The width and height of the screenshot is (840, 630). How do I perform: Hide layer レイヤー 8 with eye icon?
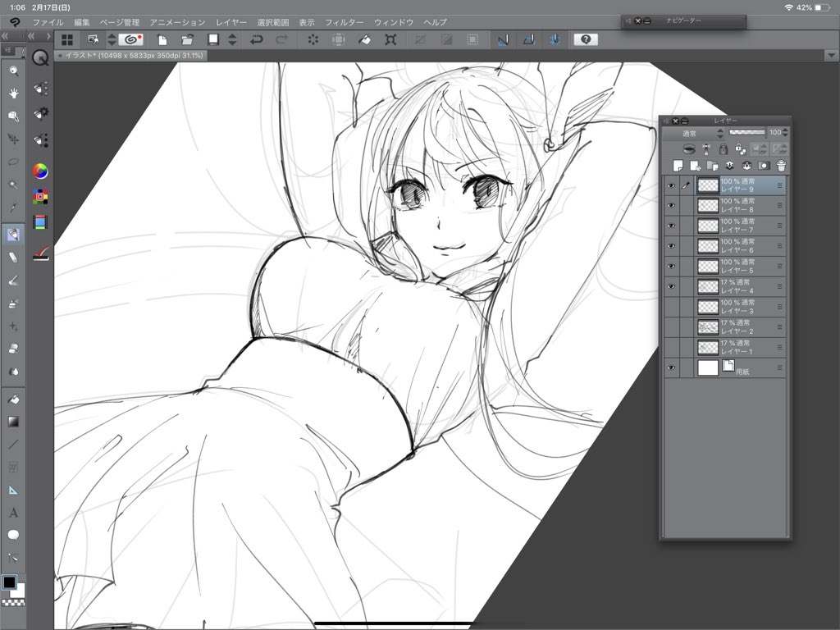[671, 205]
